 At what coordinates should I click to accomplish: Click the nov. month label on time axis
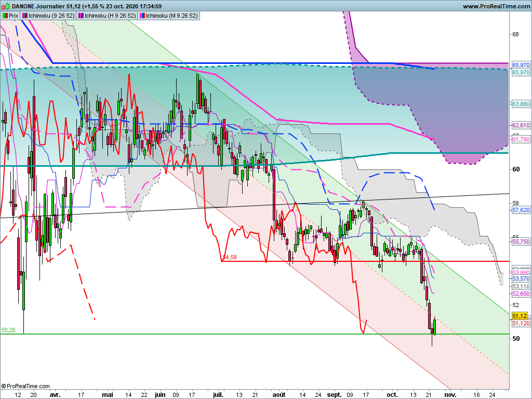tap(450, 395)
